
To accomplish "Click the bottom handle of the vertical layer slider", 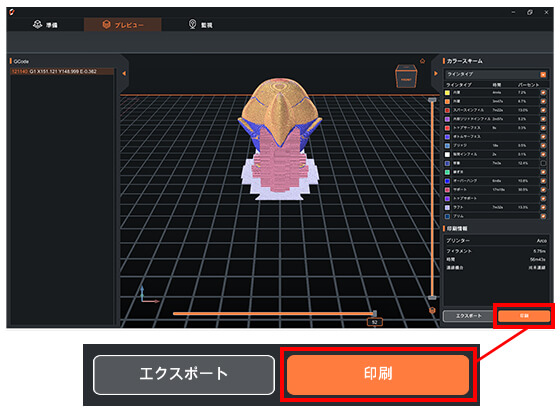I will pos(432,298).
